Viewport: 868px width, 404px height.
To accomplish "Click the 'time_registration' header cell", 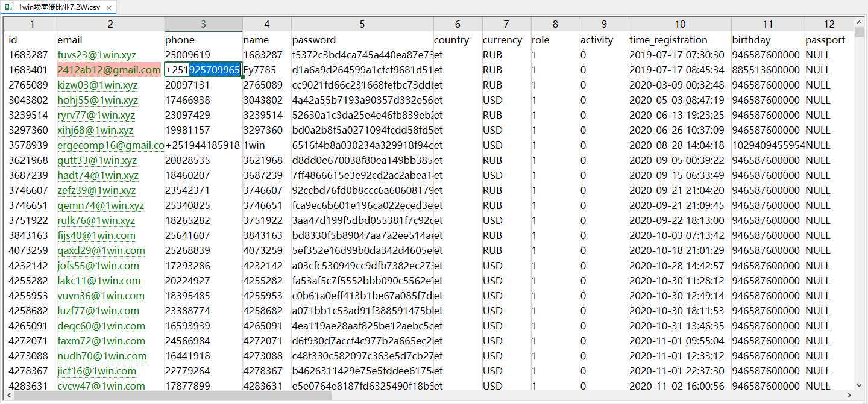I will click(680, 40).
